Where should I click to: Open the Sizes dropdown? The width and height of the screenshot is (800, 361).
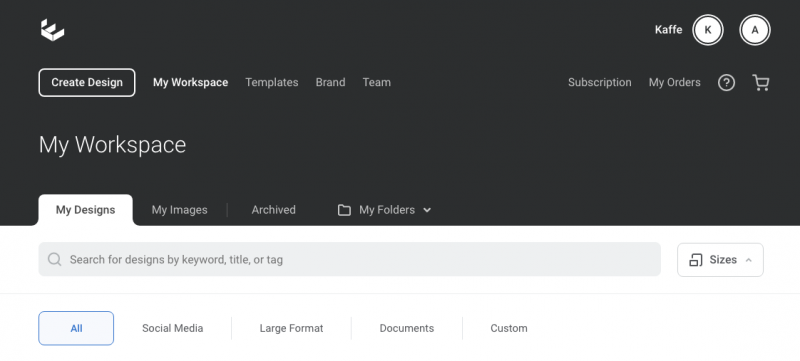click(x=720, y=260)
